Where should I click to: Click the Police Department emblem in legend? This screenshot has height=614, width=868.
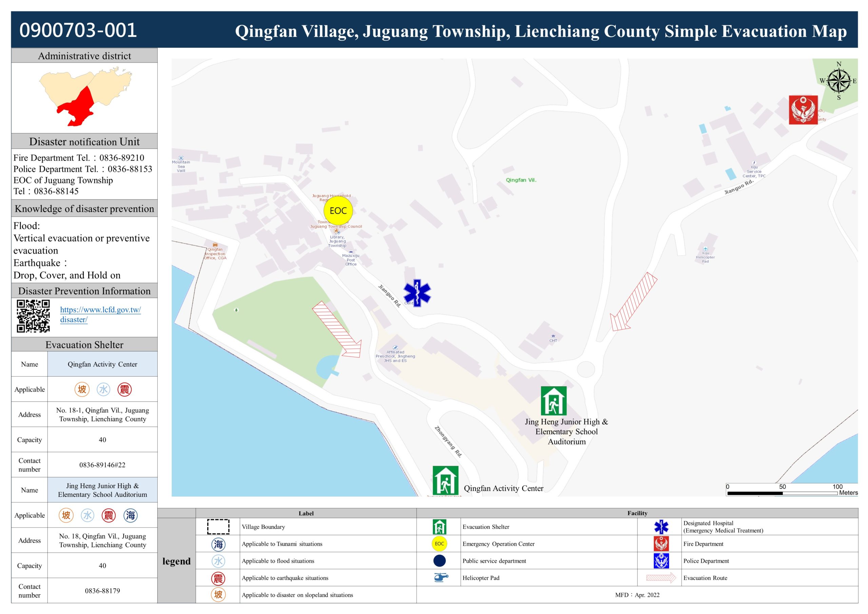click(661, 561)
